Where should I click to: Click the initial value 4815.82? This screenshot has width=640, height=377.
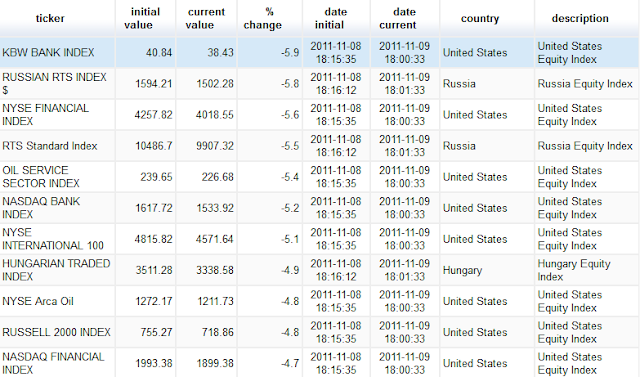[153, 239]
